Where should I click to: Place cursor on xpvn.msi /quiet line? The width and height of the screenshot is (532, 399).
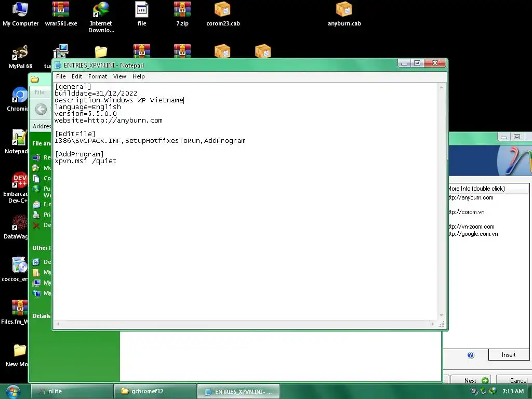[85, 161]
